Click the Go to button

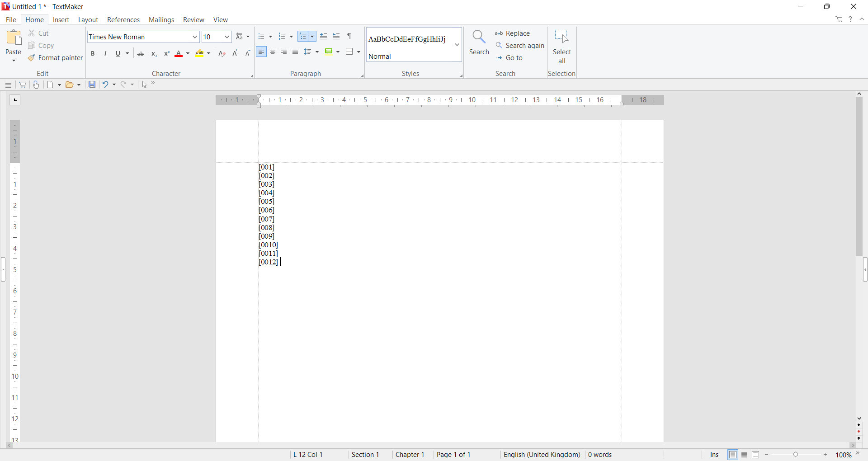(x=509, y=58)
